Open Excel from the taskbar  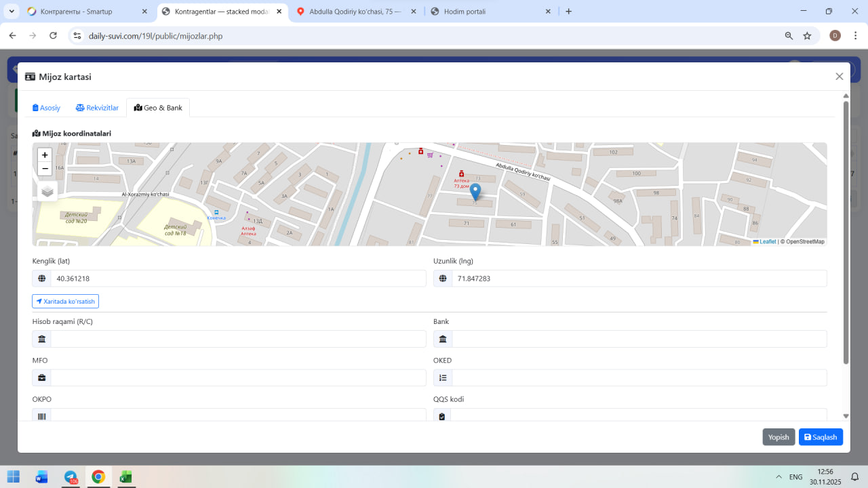tap(125, 476)
